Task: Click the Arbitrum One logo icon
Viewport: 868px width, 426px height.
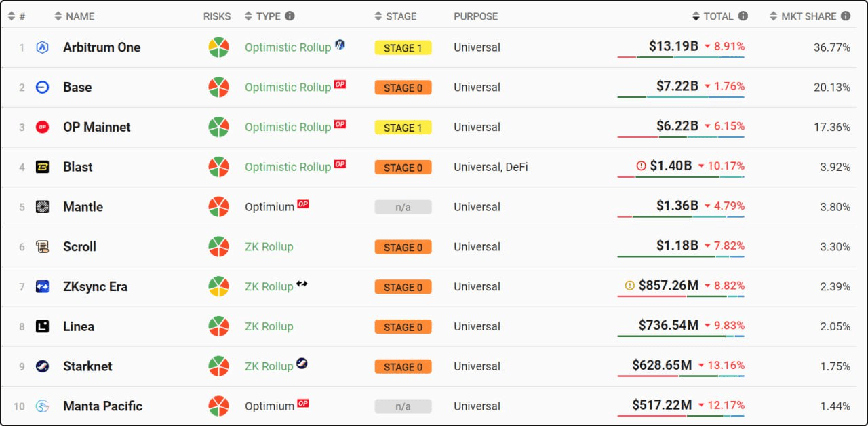Action: tap(42, 47)
